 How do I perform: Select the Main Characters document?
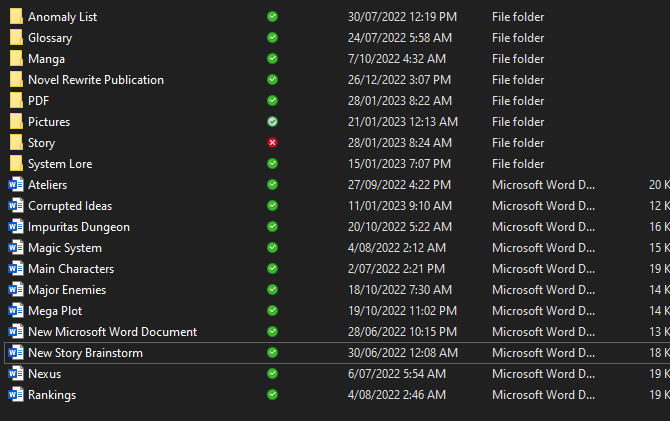coord(71,269)
